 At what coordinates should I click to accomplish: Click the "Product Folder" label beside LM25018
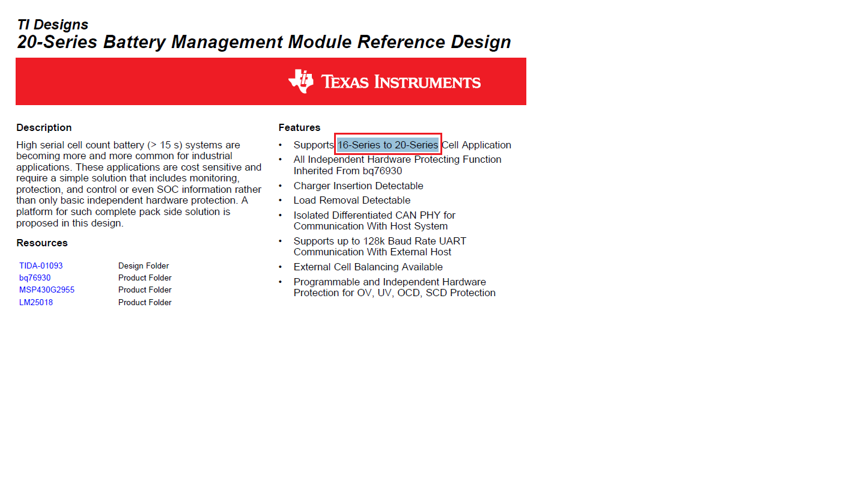click(145, 302)
